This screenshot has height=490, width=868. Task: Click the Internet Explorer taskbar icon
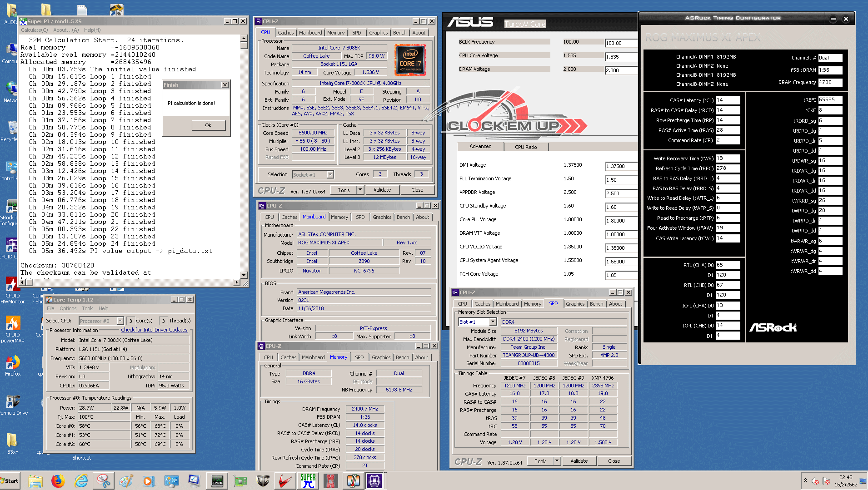pos(81,480)
